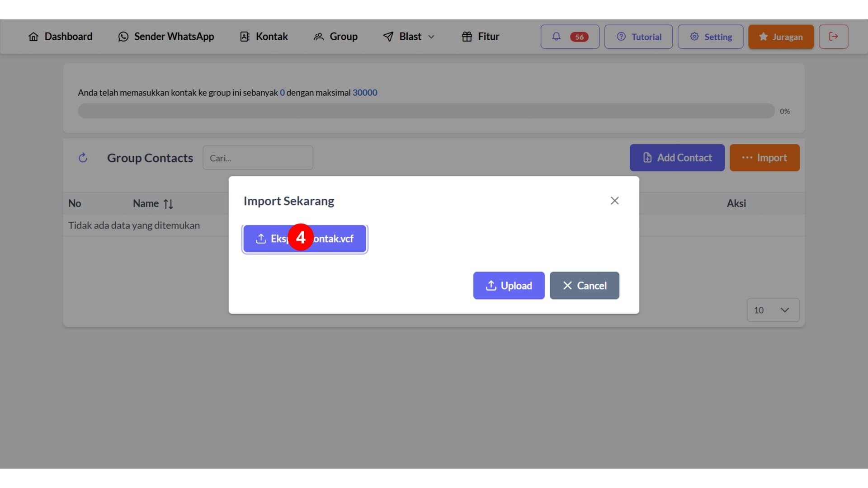Image resolution: width=868 pixels, height=488 pixels.
Task: Choose the .vcf file upload button
Action: [305, 239]
